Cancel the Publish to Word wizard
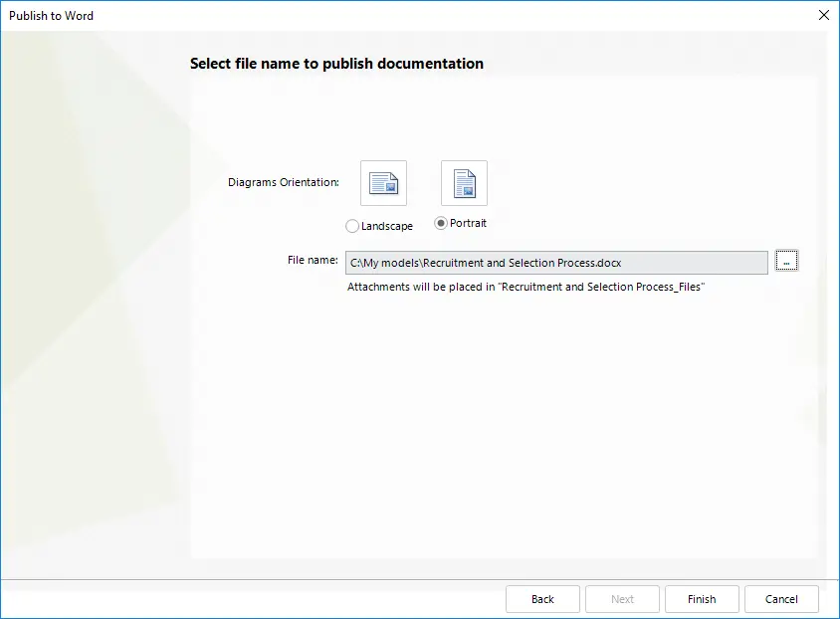Screen dimensions: 840x619 (781, 599)
